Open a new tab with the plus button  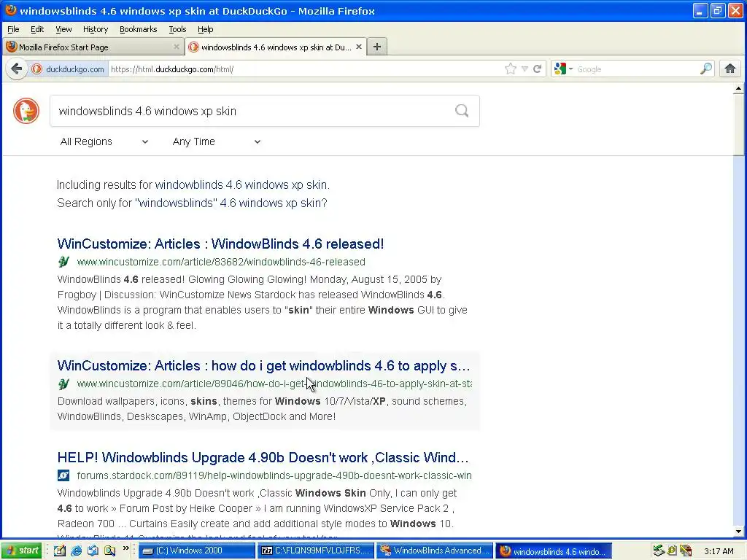pos(377,47)
